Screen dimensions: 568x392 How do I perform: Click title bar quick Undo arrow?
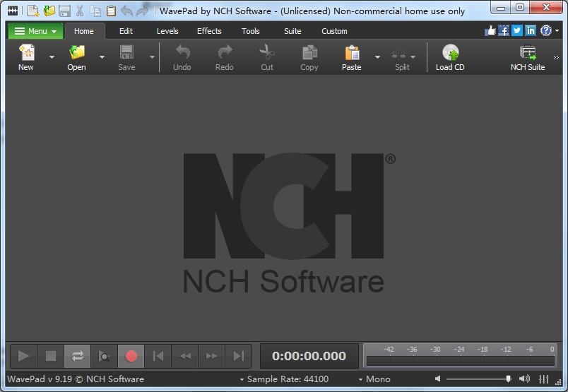[x=126, y=11]
